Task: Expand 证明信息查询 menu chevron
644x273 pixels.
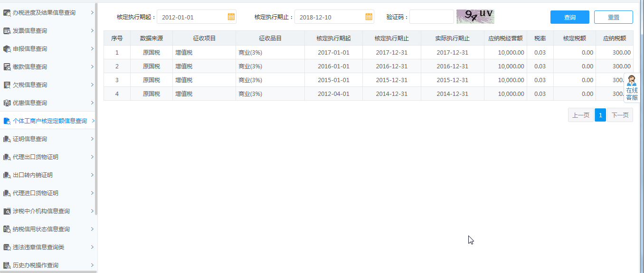Action: [92, 139]
